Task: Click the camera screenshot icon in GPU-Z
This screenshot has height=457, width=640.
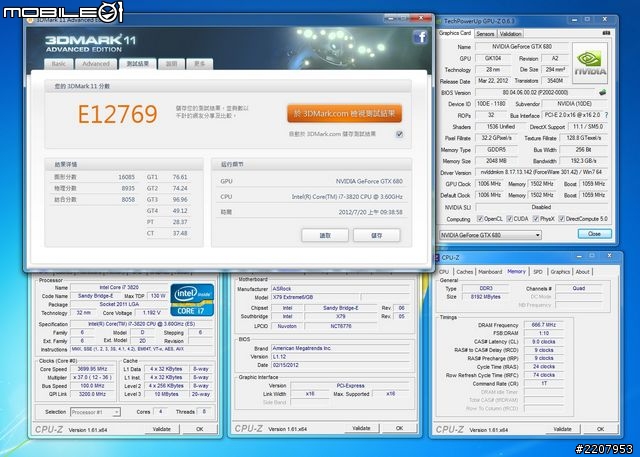Action: (606, 33)
